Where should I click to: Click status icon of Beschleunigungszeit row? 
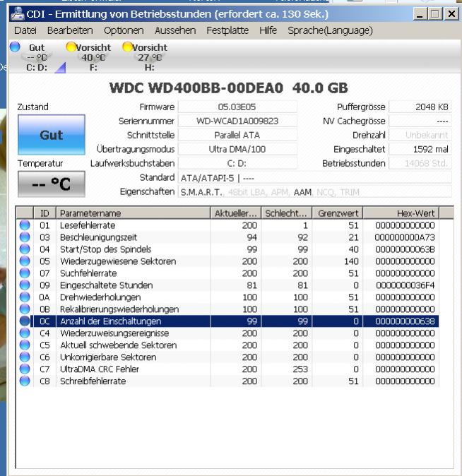(25, 237)
